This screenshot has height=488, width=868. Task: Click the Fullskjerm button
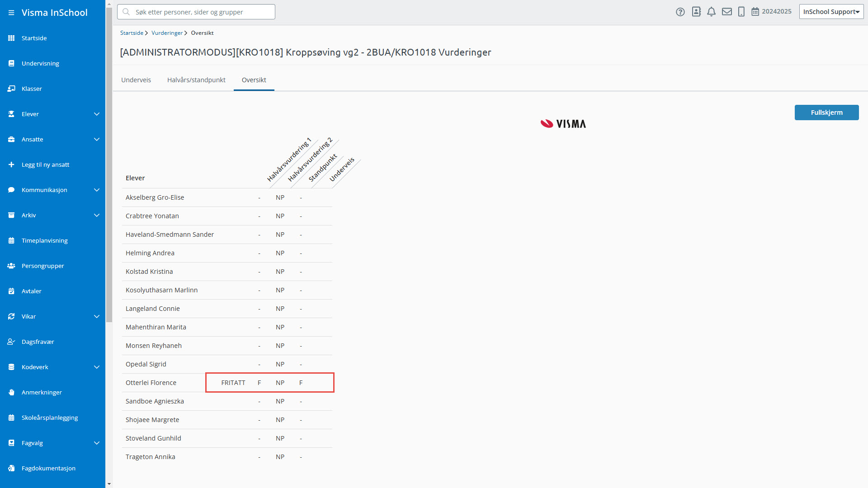(826, 113)
